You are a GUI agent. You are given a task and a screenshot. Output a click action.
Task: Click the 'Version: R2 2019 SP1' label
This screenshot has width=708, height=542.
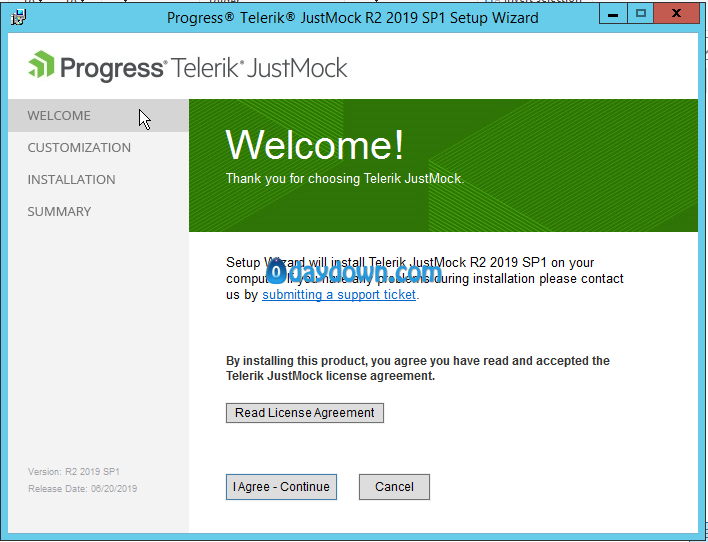tap(74, 472)
